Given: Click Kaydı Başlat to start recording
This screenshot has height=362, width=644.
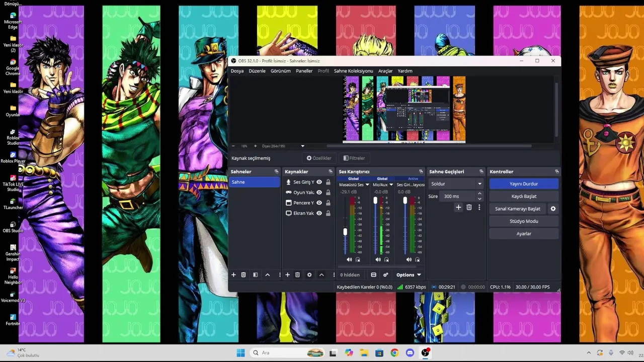Looking at the screenshot, I should tap(524, 196).
